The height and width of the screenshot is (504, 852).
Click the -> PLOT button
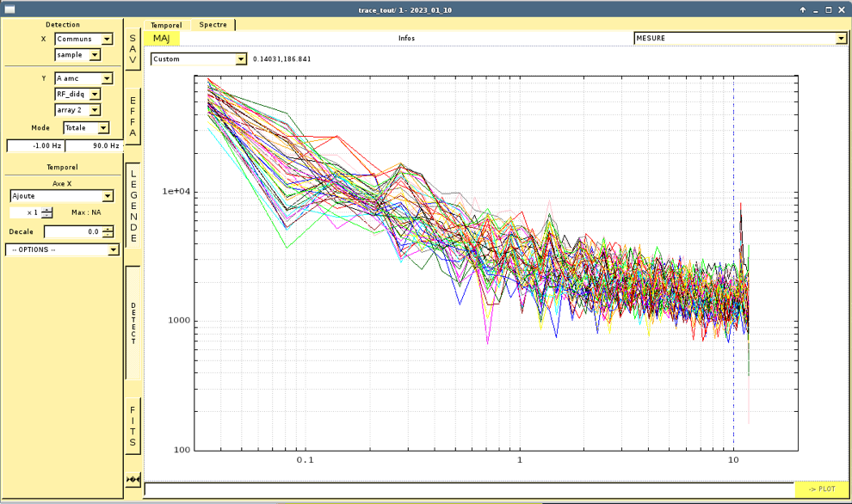coord(821,489)
